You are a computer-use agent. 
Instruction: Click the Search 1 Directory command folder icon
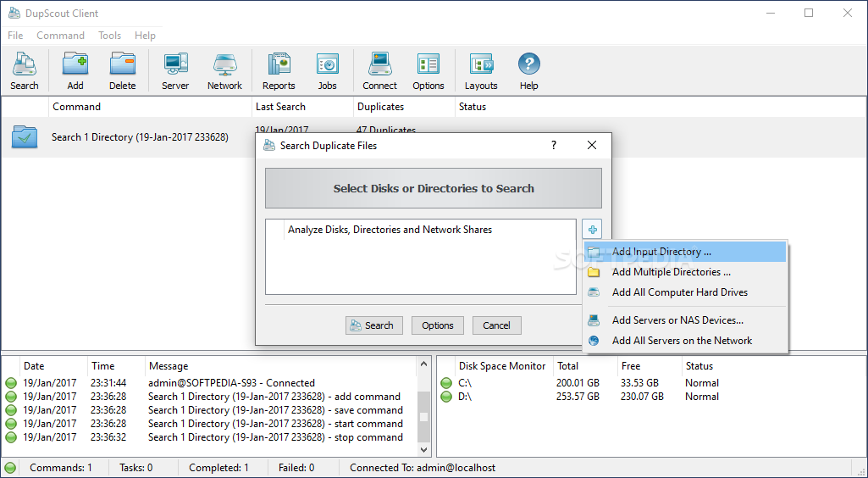[25, 136]
